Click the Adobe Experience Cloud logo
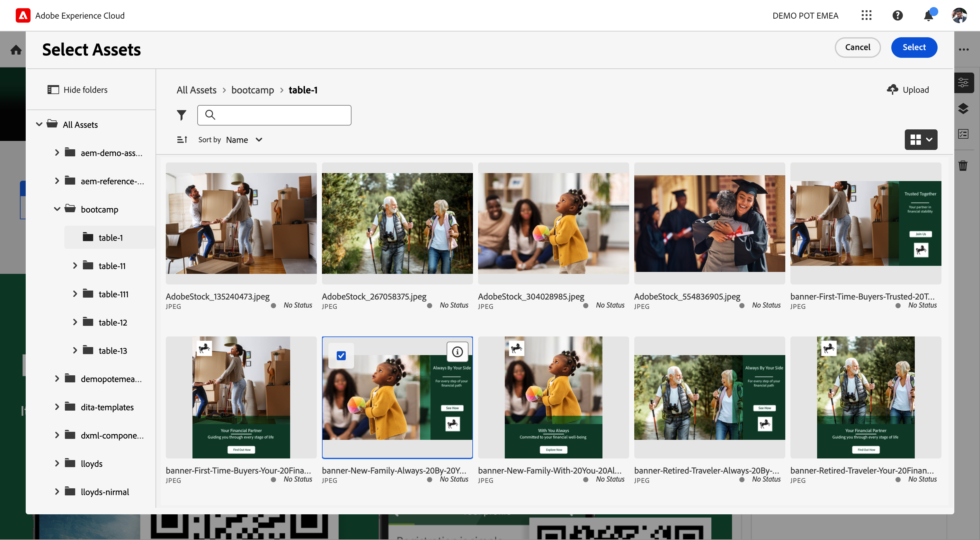Screen dimensions: 980x540 point(23,16)
